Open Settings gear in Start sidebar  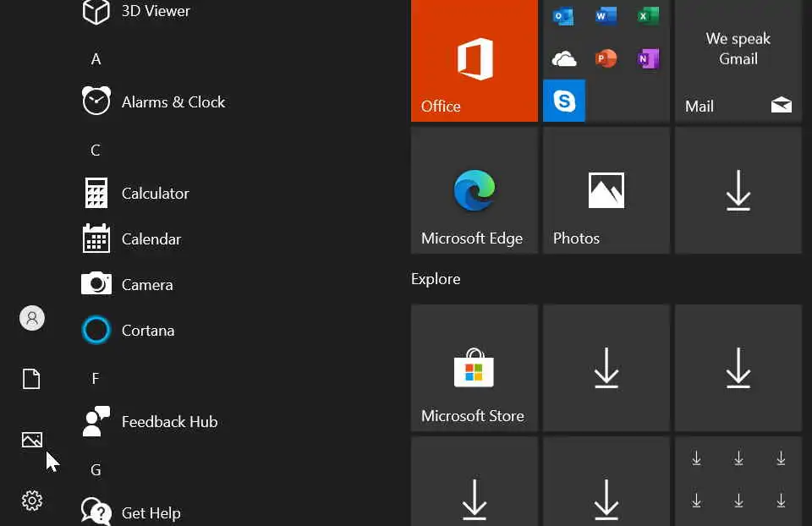point(32,501)
